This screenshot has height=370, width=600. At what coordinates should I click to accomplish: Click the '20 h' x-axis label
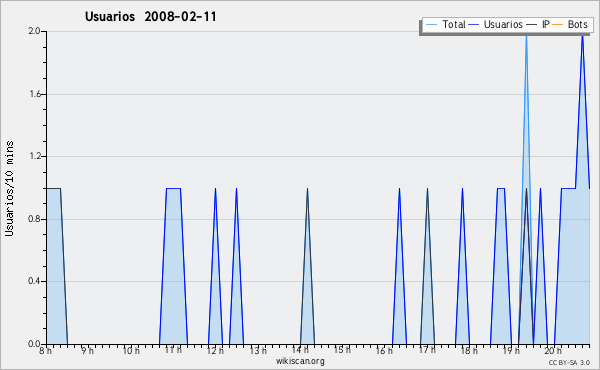553,350
